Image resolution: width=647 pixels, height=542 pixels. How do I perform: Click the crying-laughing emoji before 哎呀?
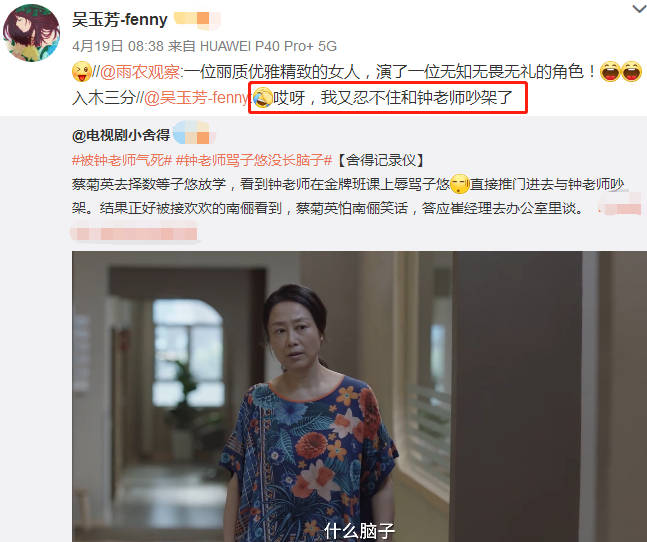[263, 98]
